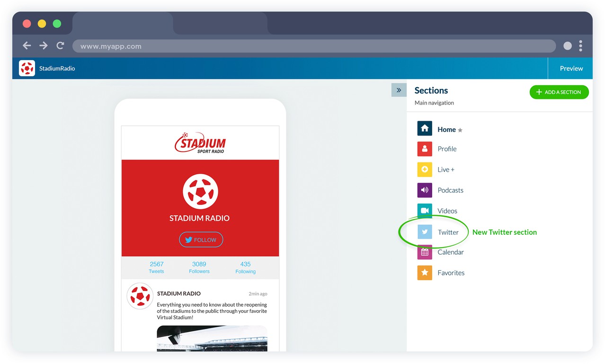605x364 pixels.
Task: Click the FOLLOW button in phone preview
Action: pyautogui.click(x=201, y=240)
